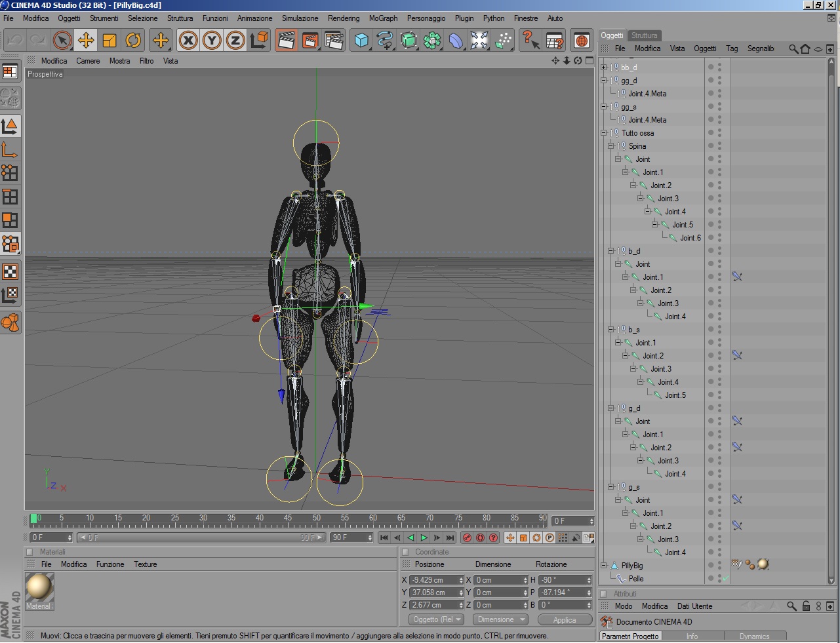Image resolution: width=840 pixels, height=643 pixels.
Task: Switch to object Axis mode
Action: tap(10, 150)
